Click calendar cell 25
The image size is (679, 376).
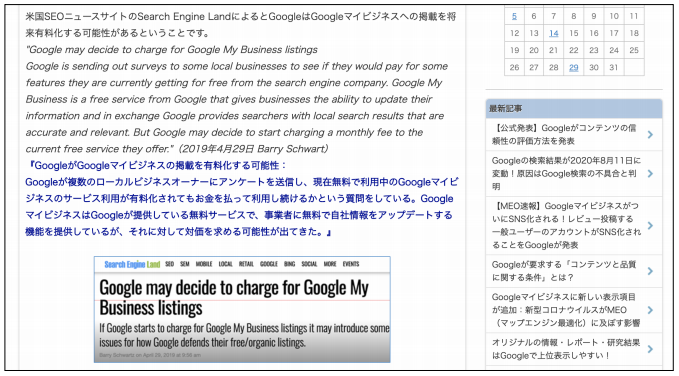[634, 50]
